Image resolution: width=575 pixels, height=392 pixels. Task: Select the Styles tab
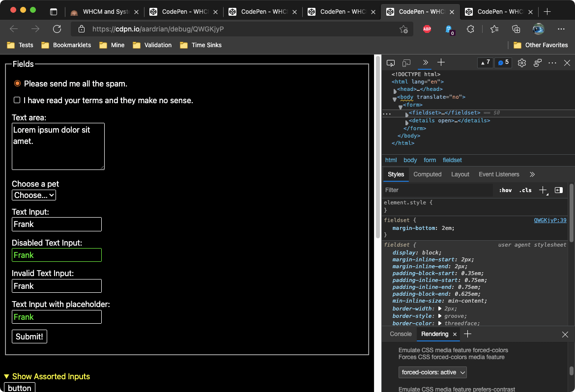coord(396,174)
